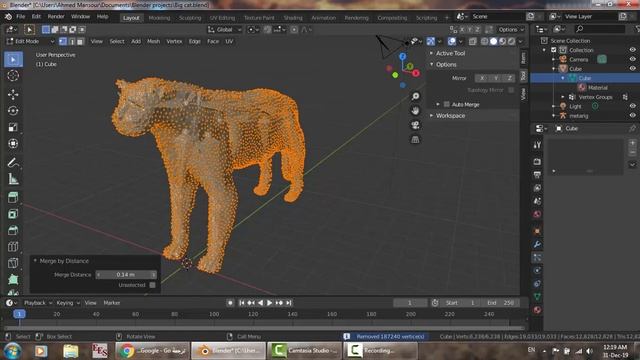
Task: Activate the Cursor tool
Action: [x=13, y=76]
